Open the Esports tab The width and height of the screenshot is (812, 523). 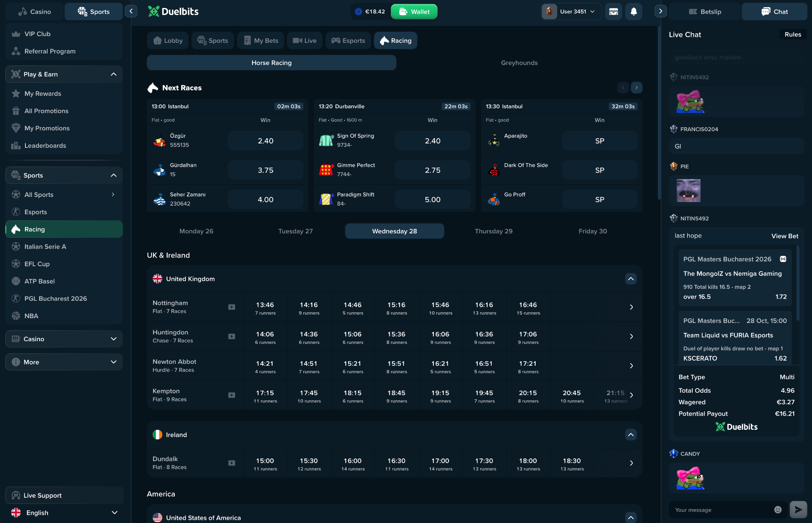coord(348,40)
